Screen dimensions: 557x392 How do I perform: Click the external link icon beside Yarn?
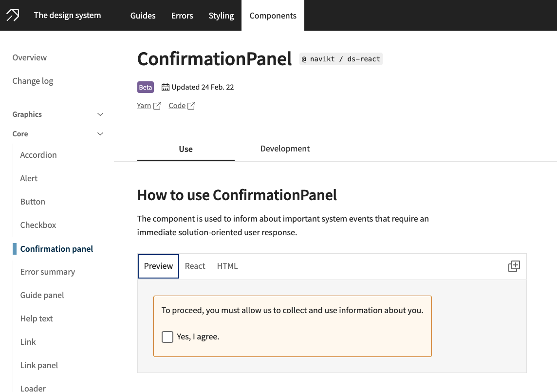pos(157,106)
